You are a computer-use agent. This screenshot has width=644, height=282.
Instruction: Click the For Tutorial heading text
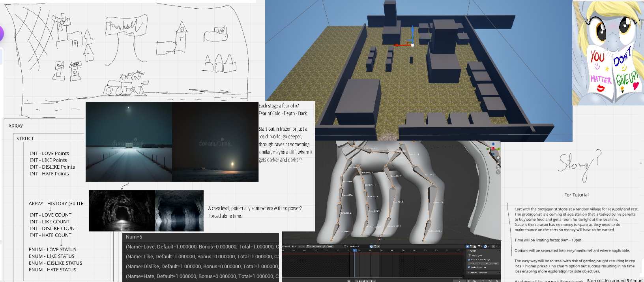(x=576, y=195)
